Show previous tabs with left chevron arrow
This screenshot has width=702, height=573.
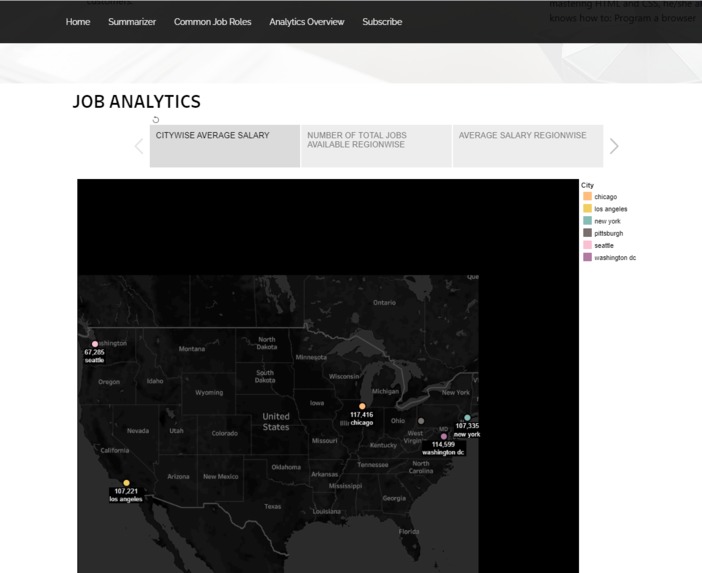pyautogui.click(x=139, y=146)
